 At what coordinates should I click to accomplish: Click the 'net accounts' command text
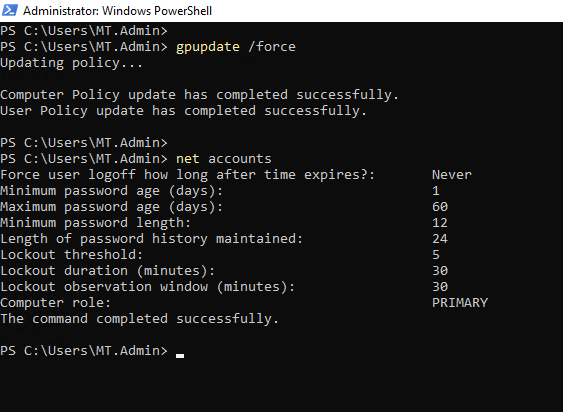click(x=224, y=159)
